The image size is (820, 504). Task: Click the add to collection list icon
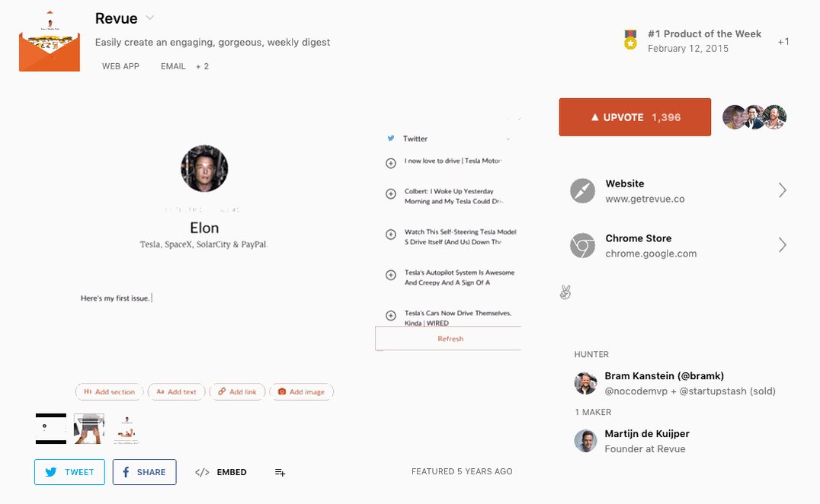(x=280, y=473)
